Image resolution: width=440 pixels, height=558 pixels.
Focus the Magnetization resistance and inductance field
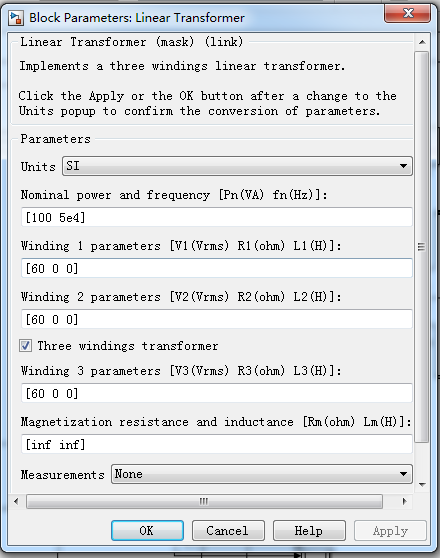(x=217, y=444)
